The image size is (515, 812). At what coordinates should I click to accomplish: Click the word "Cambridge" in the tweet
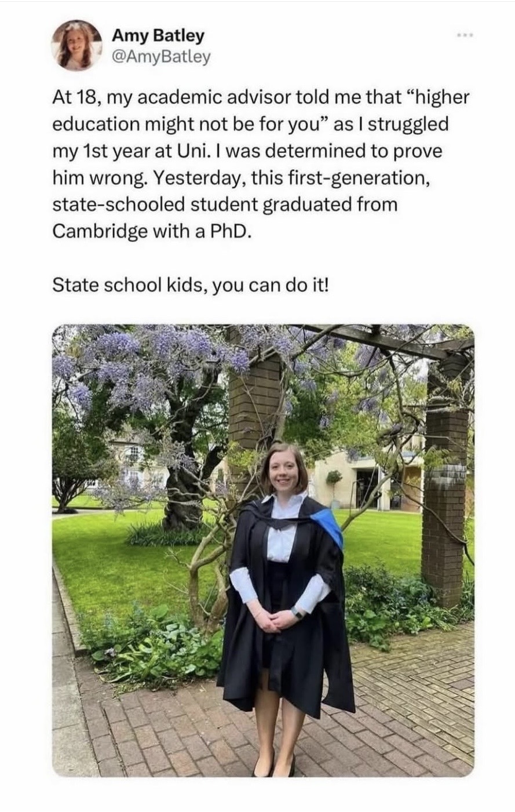click(x=100, y=231)
